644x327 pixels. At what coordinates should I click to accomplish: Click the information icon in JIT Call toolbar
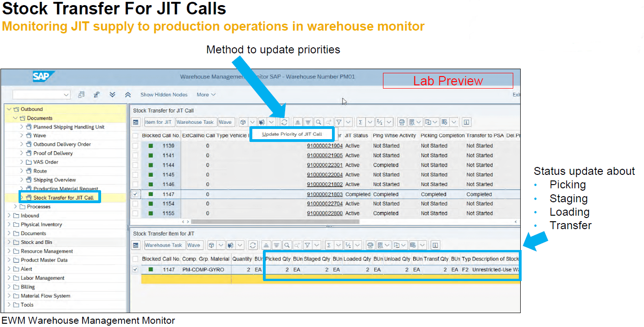coord(466,122)
